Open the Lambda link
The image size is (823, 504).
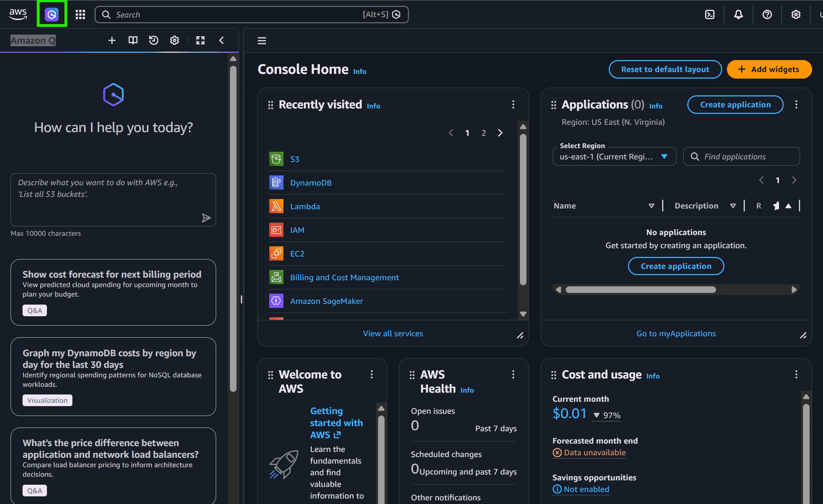click(x=305, y=206)
